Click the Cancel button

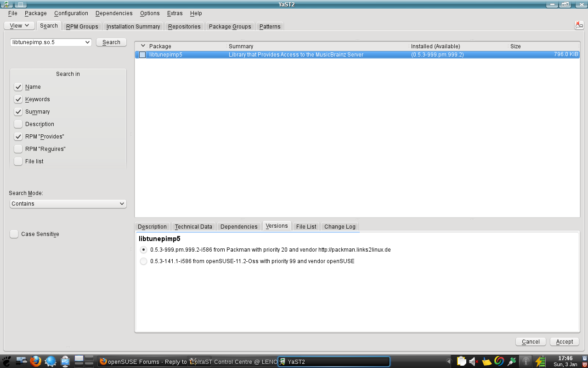pyautogui.click(x=531, y=342)
